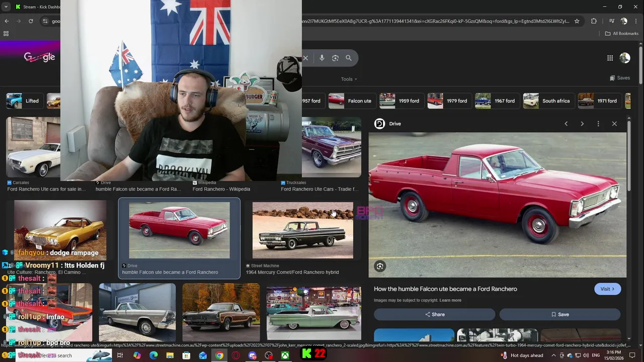
Task: Show previous image in preview panel
Action: pyautogui.click(x=566, y=124)
